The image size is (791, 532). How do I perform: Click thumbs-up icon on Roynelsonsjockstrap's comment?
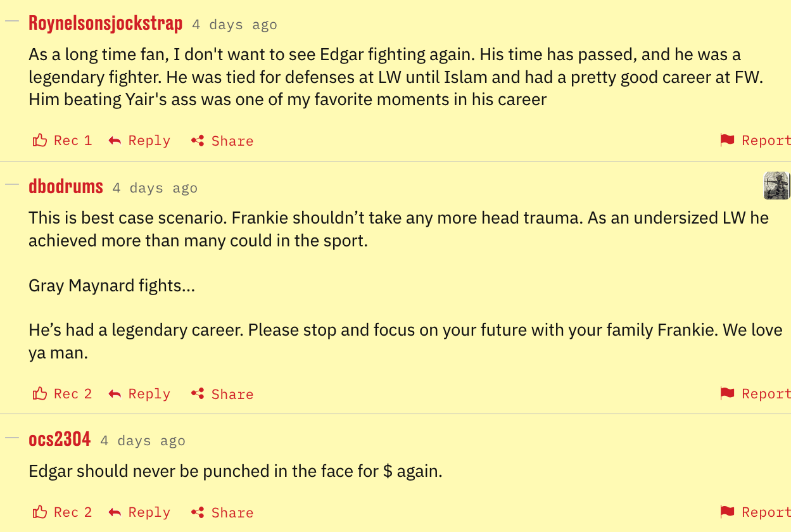point(40,141)
